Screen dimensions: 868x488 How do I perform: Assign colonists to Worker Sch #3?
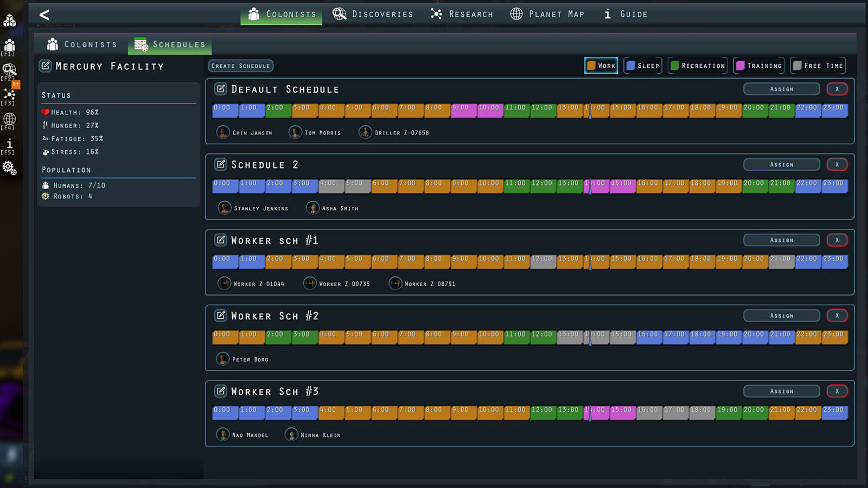point(782,391)
